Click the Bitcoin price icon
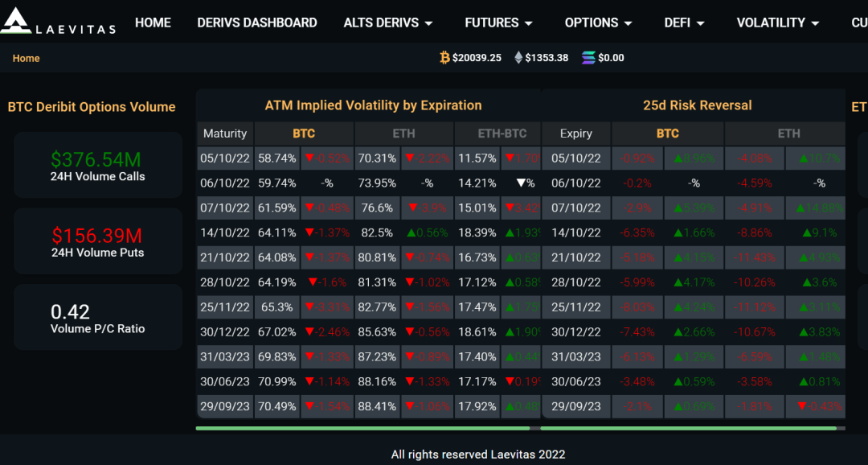868x465 pixels. click(x=444, y=58)
